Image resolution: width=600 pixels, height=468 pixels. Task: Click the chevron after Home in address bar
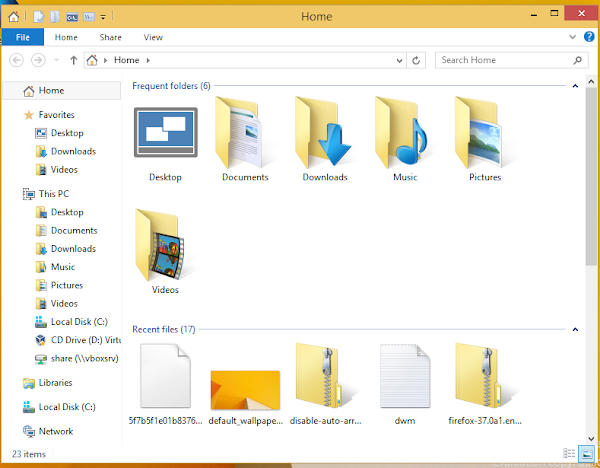point(148,60)
